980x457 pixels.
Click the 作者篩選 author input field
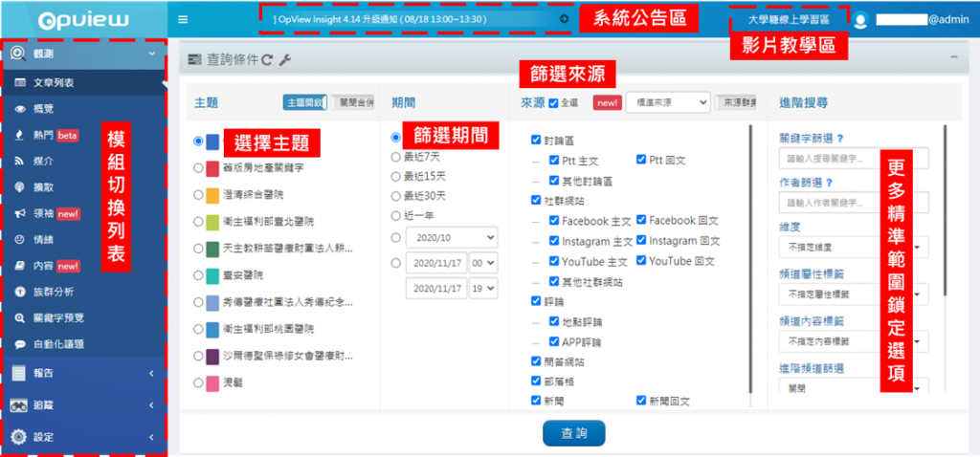pos(854,203)
